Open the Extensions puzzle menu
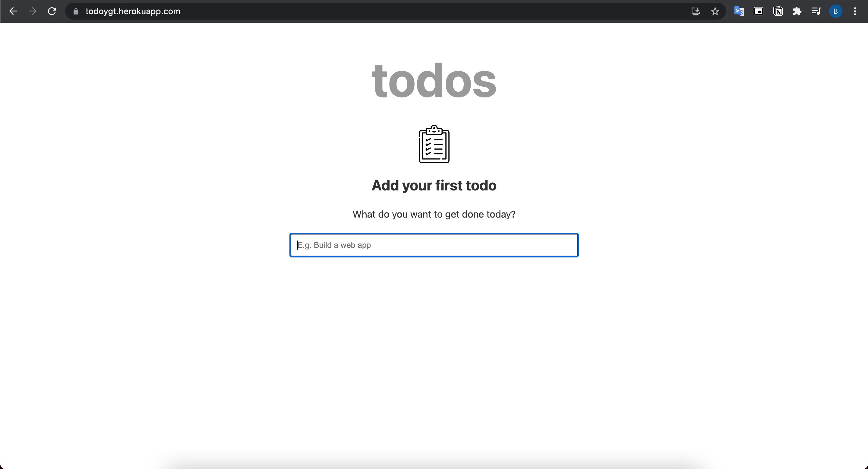868x469 pixels. click(797, 11)
